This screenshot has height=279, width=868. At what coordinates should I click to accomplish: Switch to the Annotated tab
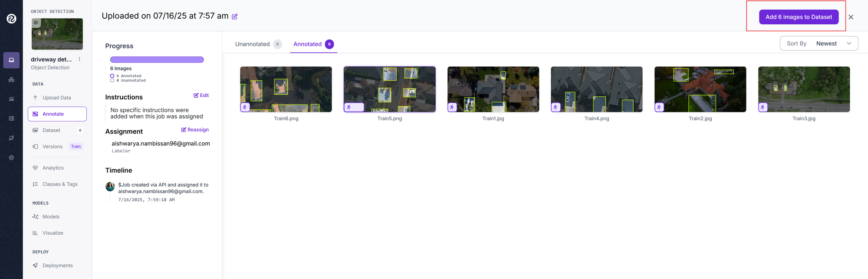click(x=313, y=44)
